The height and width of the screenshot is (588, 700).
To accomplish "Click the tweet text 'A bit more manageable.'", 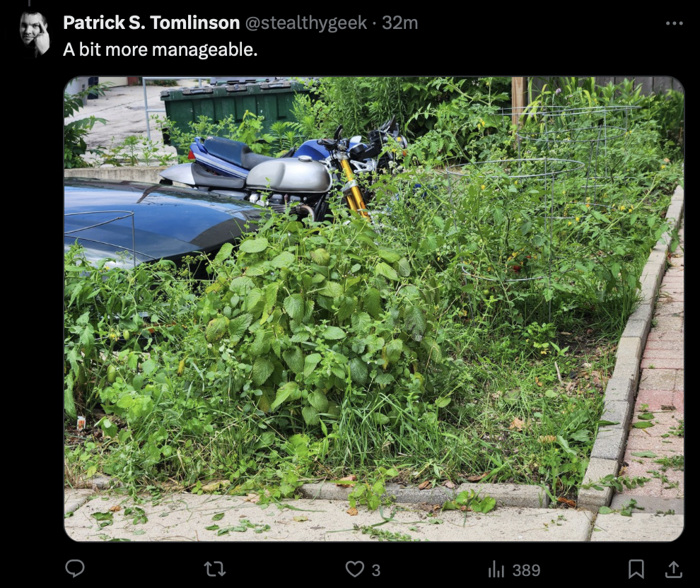I will pos(161,49).
